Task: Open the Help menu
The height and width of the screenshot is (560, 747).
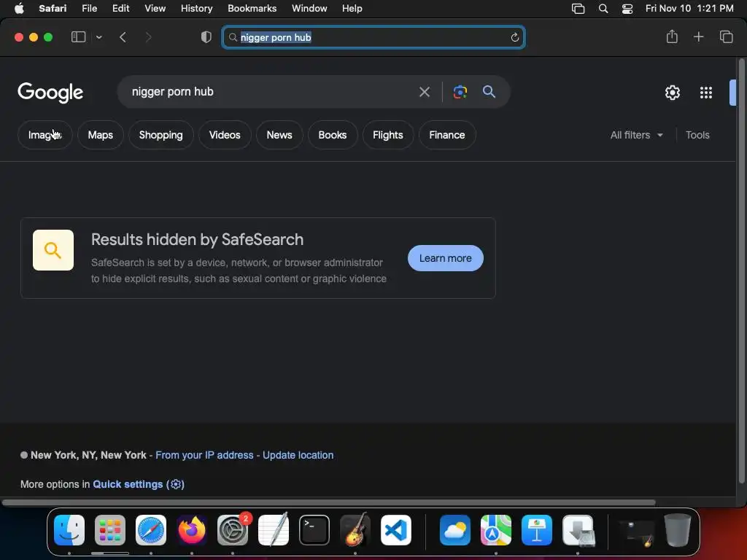Action: coord(352,8)
